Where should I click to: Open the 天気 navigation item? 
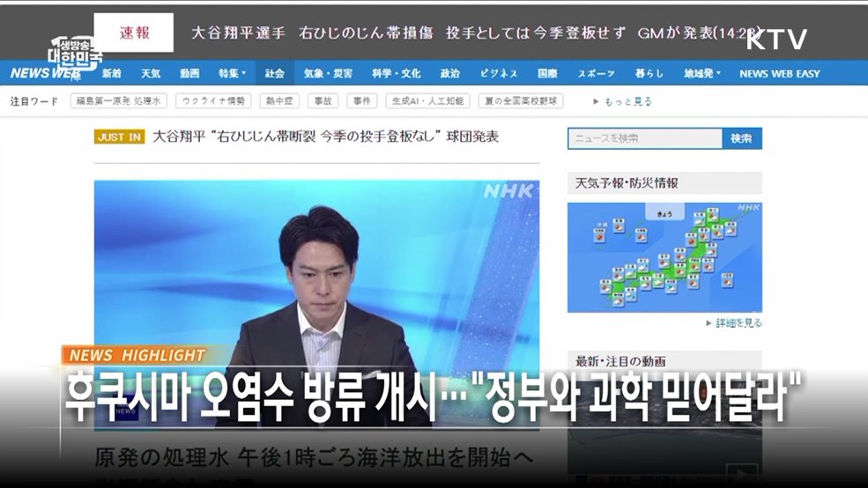(x=150, y=74)
